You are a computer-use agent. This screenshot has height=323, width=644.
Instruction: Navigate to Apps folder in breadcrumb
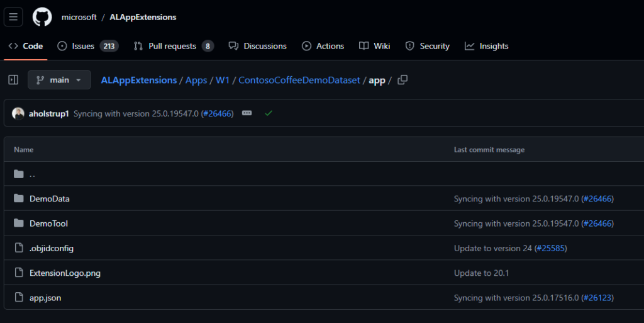pyautogui.click(x=196, y=80)
